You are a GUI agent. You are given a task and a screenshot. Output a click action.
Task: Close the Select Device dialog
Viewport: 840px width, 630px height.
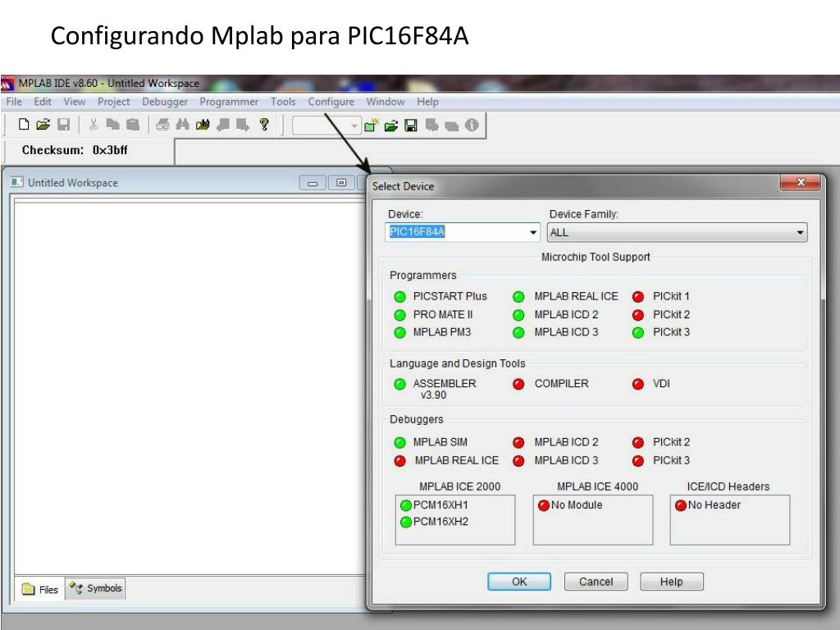click(801, 183)
